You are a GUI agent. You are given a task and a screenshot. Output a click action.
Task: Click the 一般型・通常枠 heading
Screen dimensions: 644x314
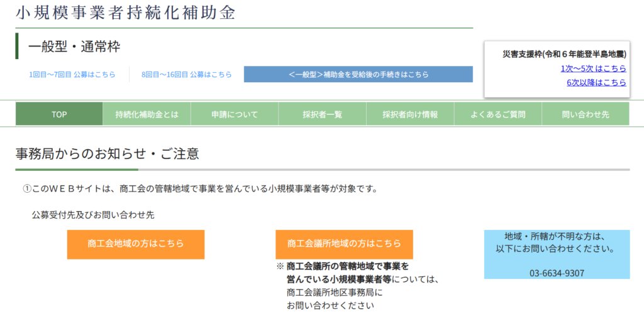(74, 46)
